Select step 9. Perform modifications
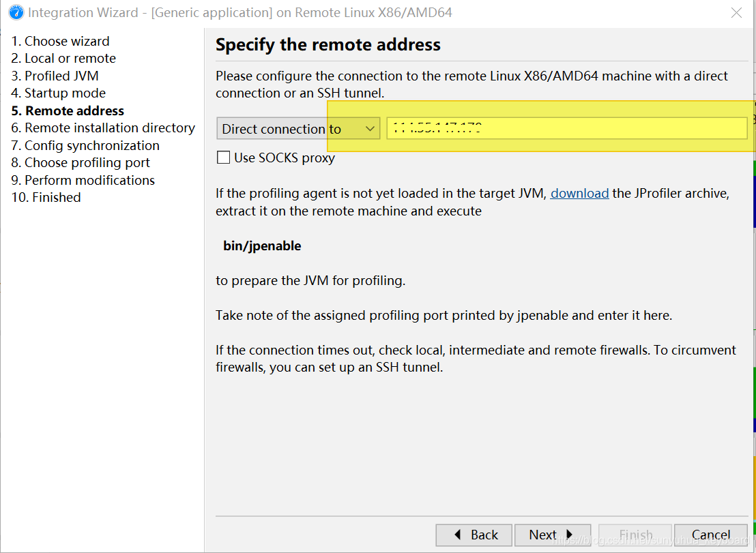 pos(83,180)
